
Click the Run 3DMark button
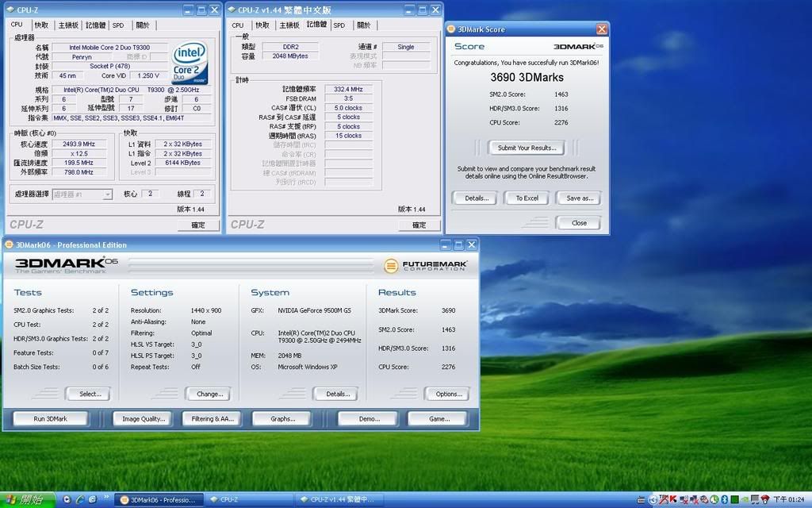[50, 419]
